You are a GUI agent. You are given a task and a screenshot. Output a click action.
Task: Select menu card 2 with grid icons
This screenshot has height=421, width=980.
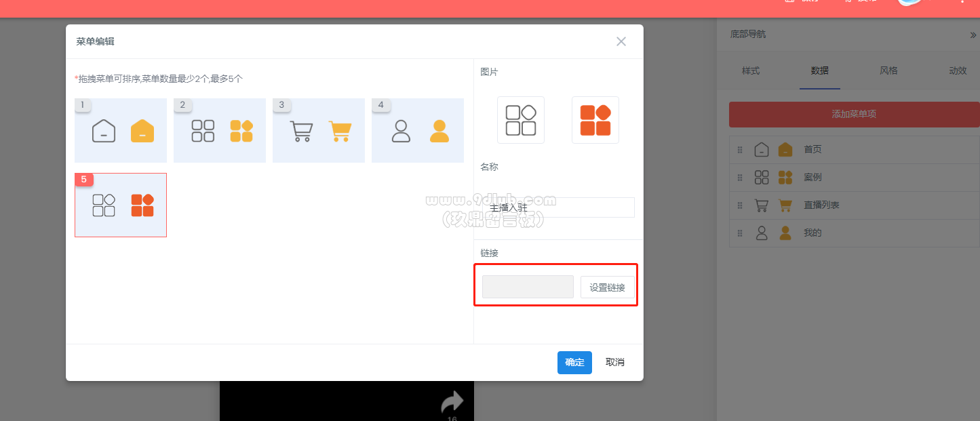click(220, 130)
